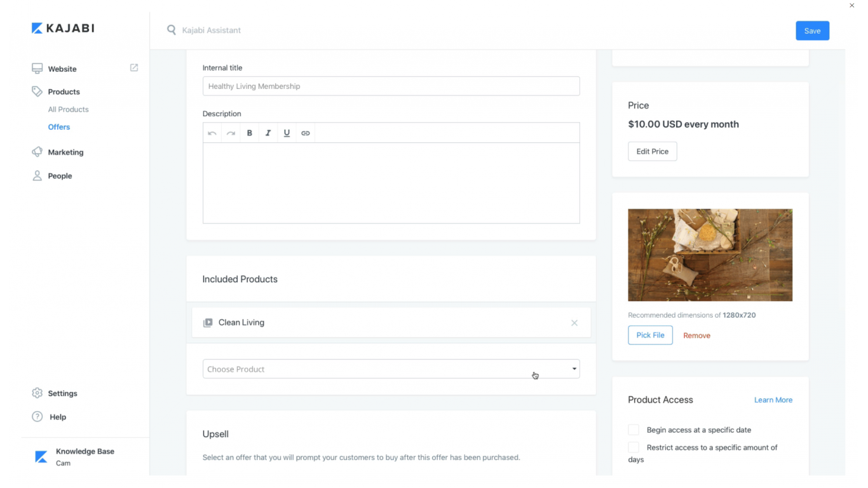This screenshot has height=488, width=868.
Task: Click the Knowledge Base account logo
Action: [41, 457]
